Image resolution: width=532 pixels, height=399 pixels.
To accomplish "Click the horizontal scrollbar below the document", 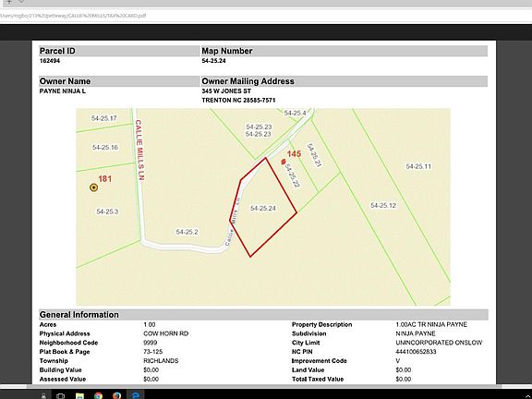I will click(264, 386).
